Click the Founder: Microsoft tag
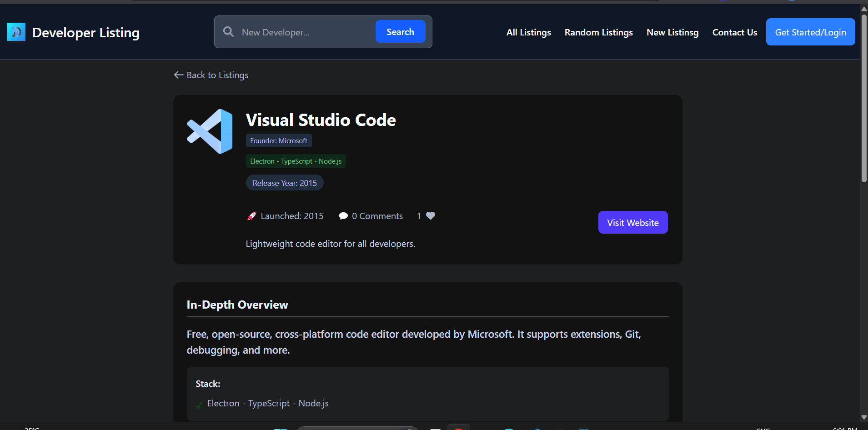This screenshot has height=430, width=868. click(x=279, y=140)
